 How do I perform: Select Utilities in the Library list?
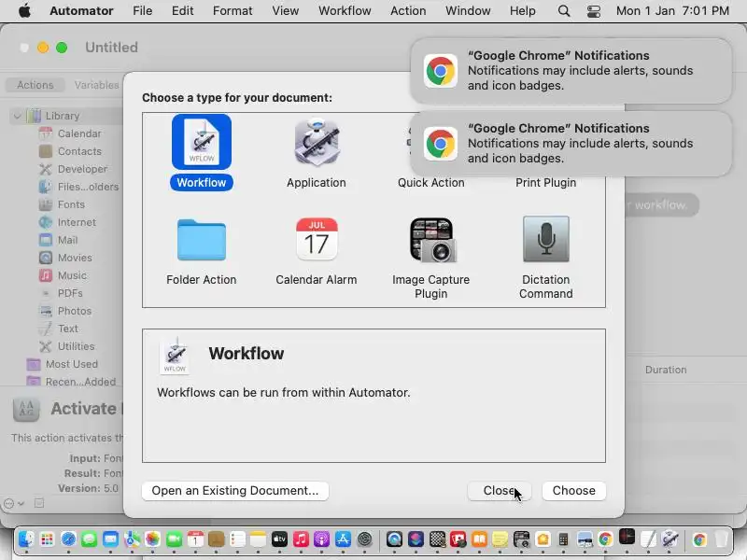pyautogui.click(x=77, y=346)
